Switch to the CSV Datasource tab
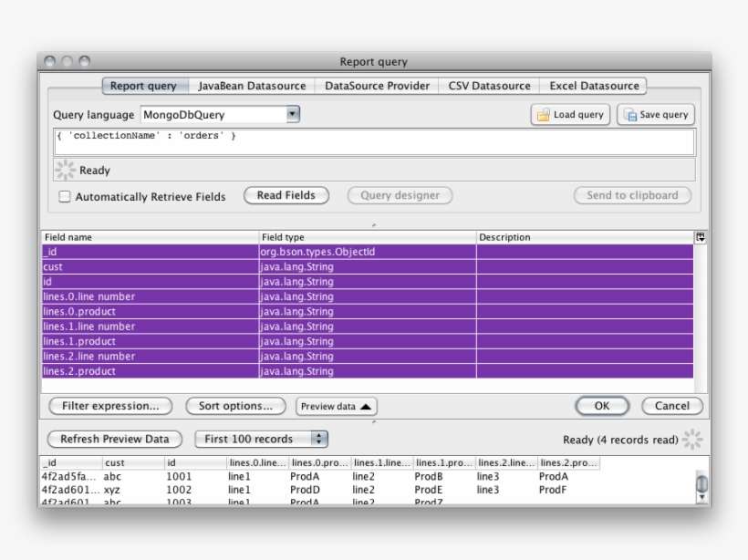 [490, 85]
